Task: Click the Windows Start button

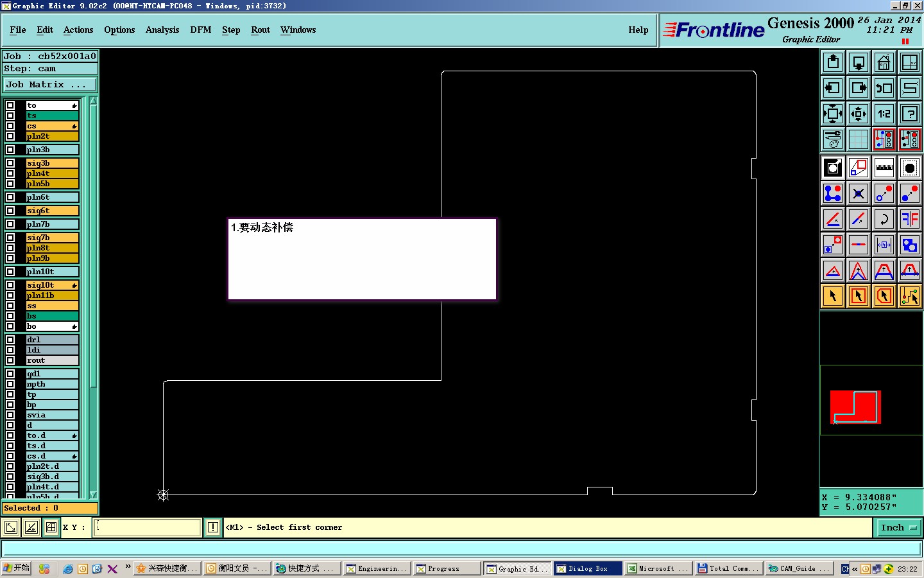Action: tap(17, 568)
